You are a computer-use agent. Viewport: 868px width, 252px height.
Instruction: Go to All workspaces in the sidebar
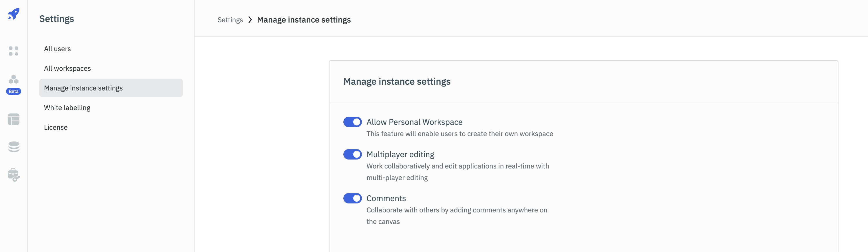(67, 68)
